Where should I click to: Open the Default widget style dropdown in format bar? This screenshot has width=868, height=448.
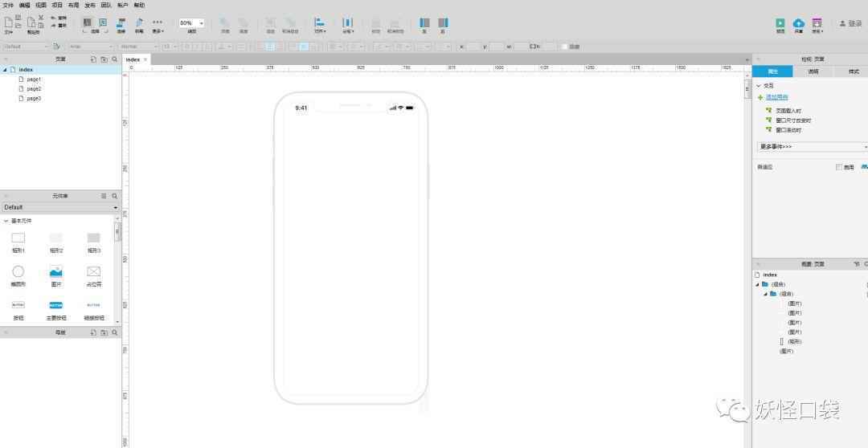pyautogui.click(x=26, y=47)
